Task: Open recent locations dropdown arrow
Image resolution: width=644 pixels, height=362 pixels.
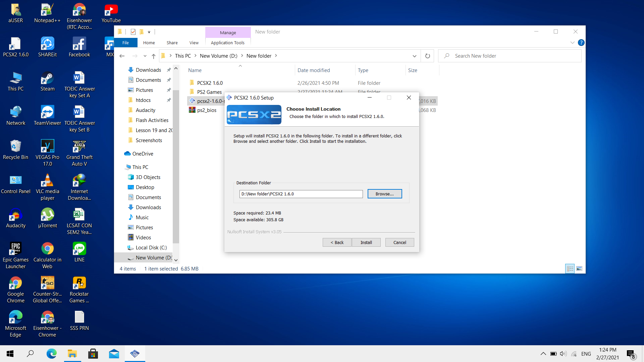Action: click(145, 56)
